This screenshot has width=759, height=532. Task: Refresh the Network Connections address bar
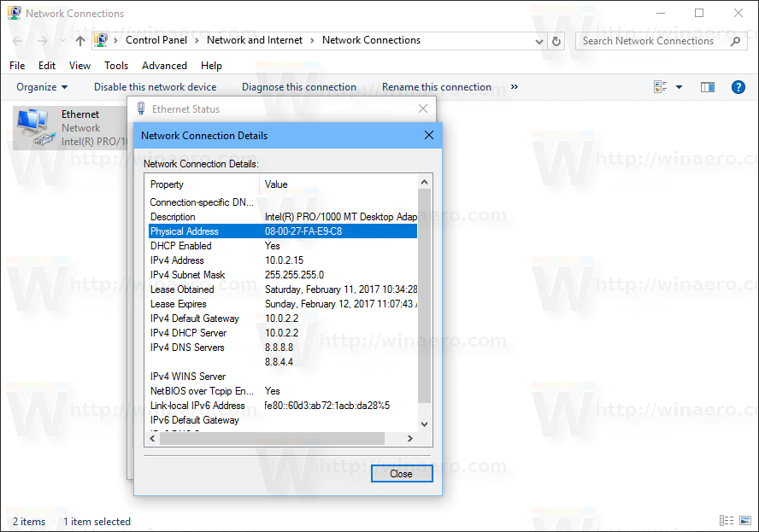tap(556, 41)
